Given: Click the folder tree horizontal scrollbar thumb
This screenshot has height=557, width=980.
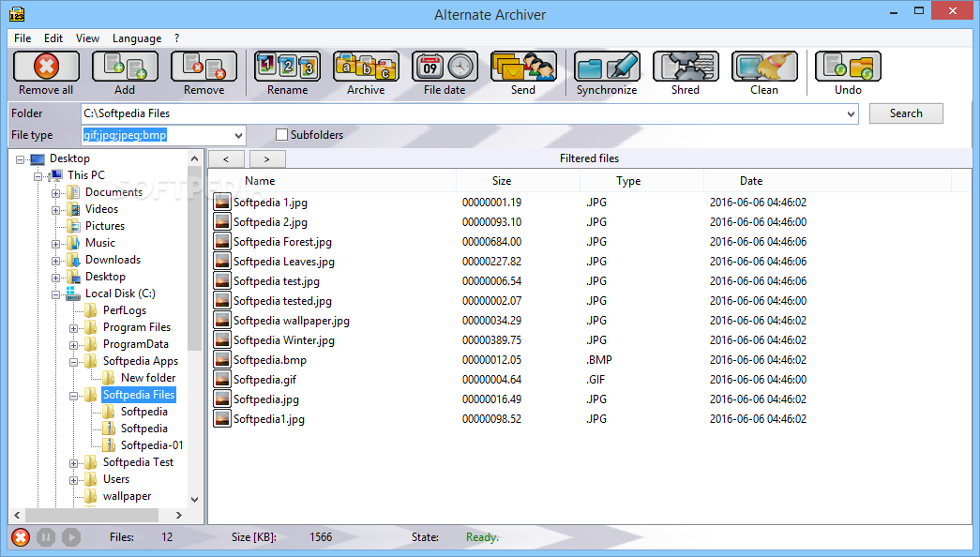Looking at the screenshot, I should (x=91, y=515).
